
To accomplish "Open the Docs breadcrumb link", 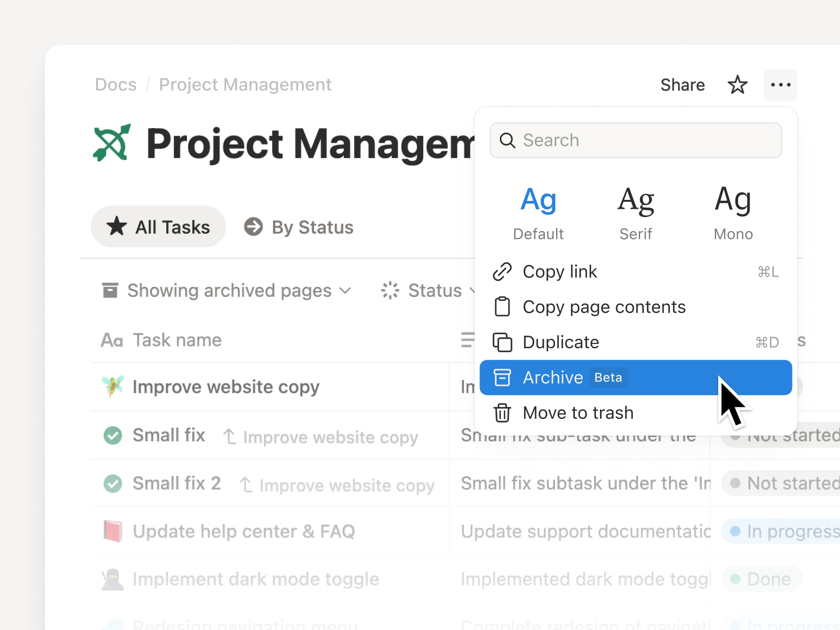I will 116,84.
